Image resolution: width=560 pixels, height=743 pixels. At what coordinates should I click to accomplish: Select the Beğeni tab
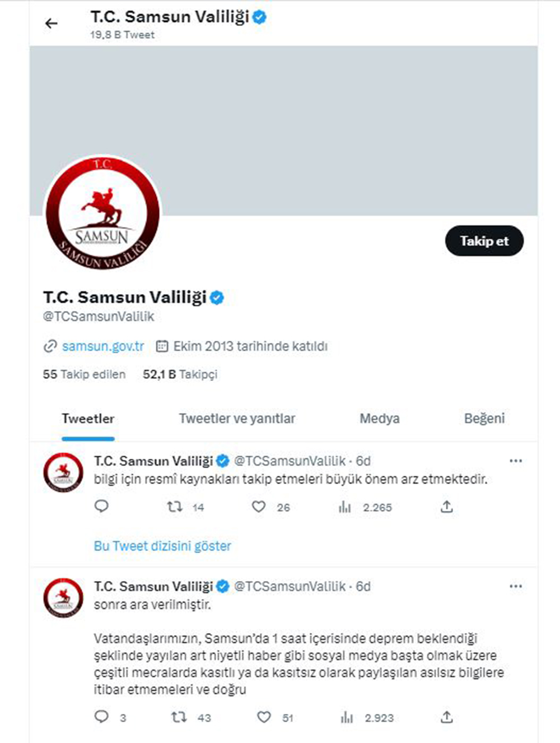point(484,419)
